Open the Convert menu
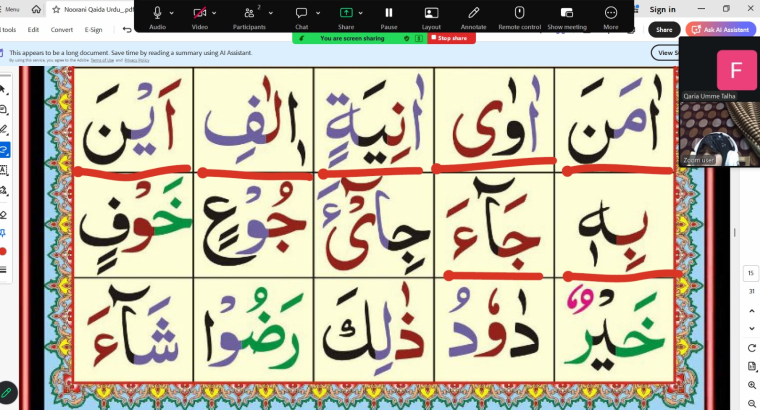760x410 pixels. [62, 30]
